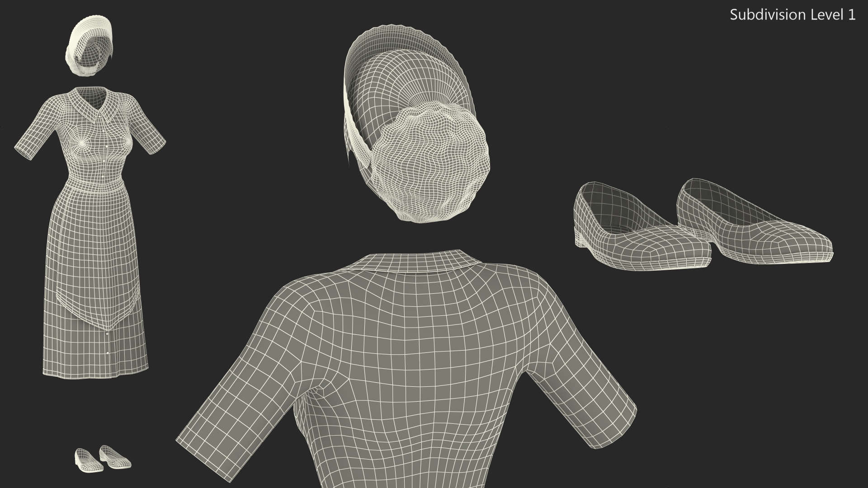Click the apron on the small dress
Image resolution: width=868 pixels, height=488 pixels.
point(97,258)
